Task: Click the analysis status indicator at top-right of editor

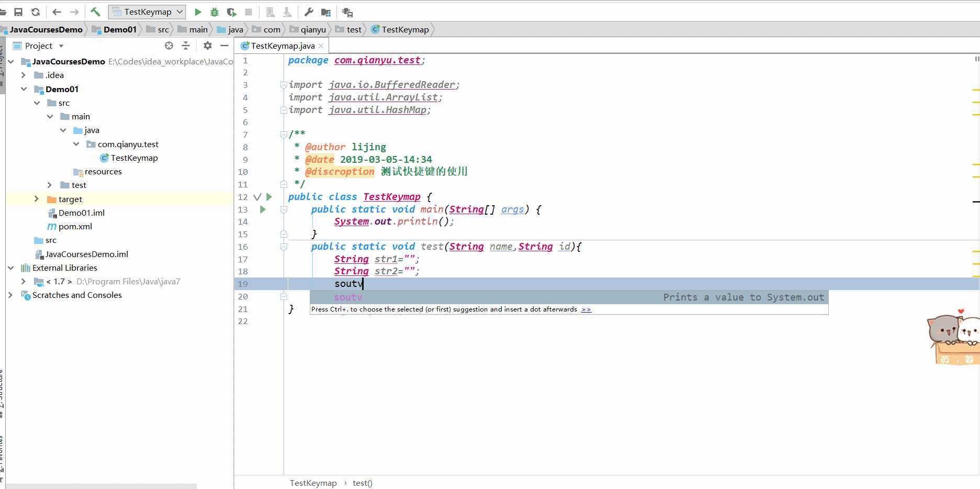Action: pyautogui.click(x=976, y=59)
